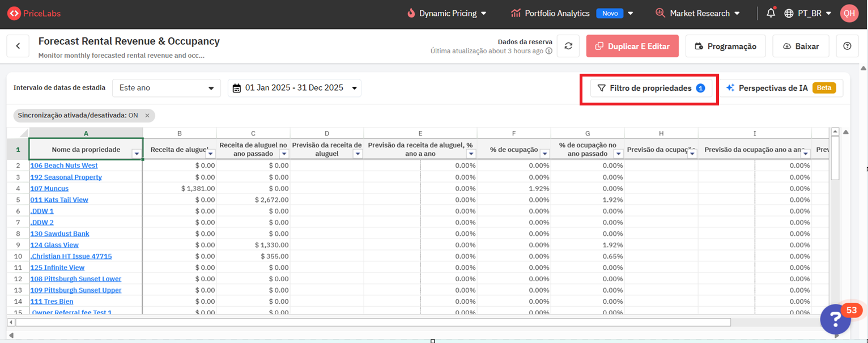This screenshot has width=868, height=343.
Task: Open the Filtro de propriedades button
Action: [x=651, y=88]
